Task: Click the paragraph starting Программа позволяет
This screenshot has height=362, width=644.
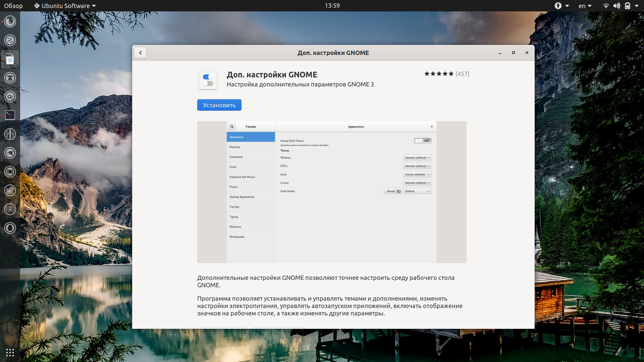Action: tap(330, 306)
